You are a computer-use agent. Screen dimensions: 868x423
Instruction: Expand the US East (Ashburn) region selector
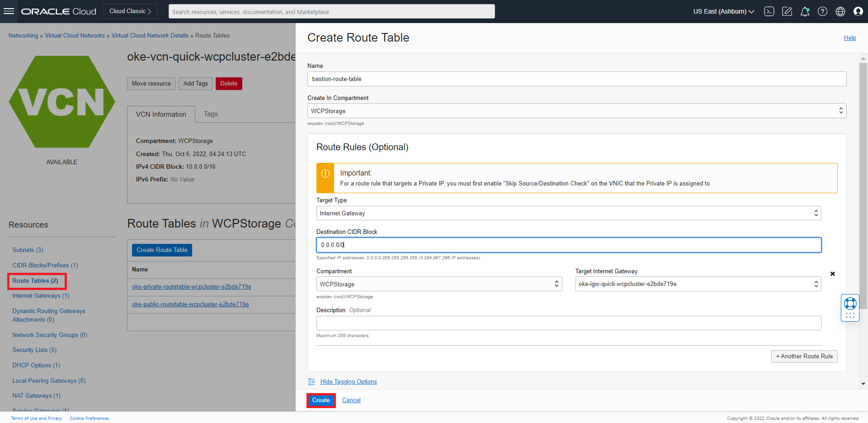point(723,11)
